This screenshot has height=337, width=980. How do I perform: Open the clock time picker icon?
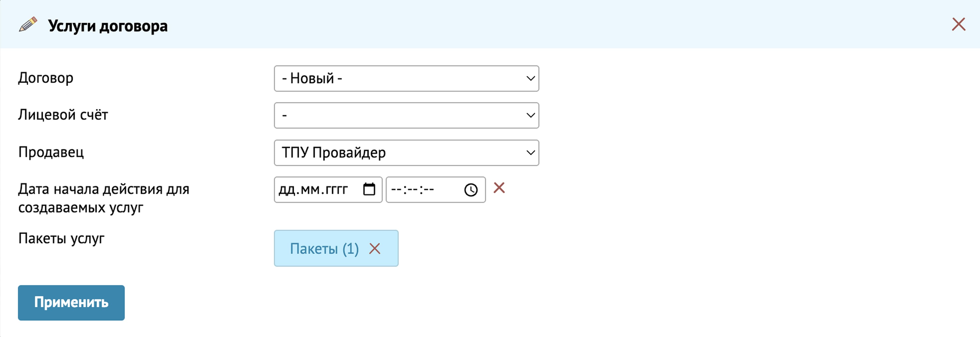coord(471,190)
